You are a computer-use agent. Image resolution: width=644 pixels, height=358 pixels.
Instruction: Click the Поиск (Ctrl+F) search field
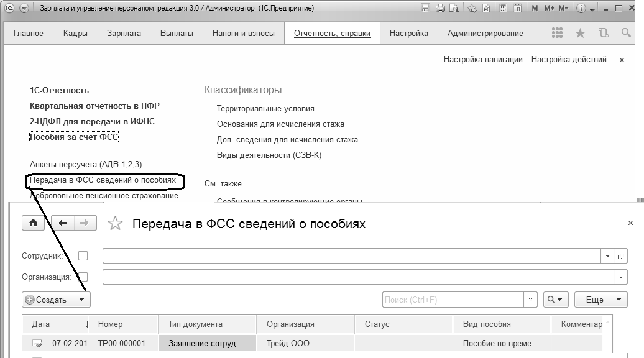(453, 300)
